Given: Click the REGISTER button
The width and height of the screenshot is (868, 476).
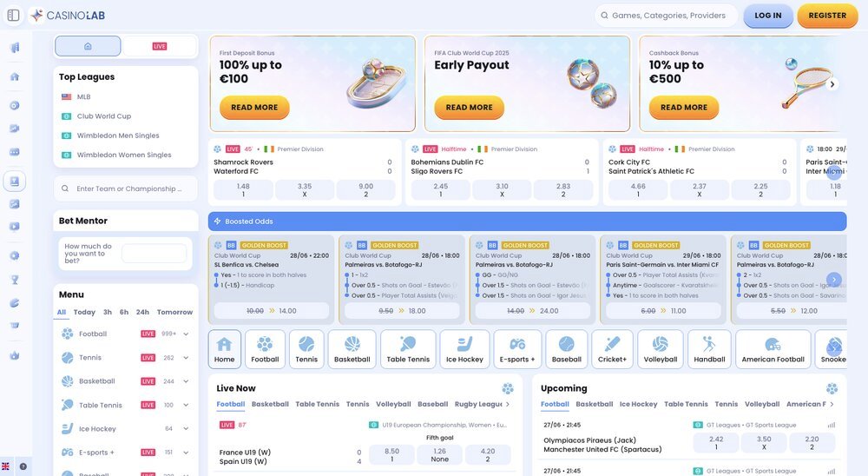Looking at the screenshot, I should point(827,16).
